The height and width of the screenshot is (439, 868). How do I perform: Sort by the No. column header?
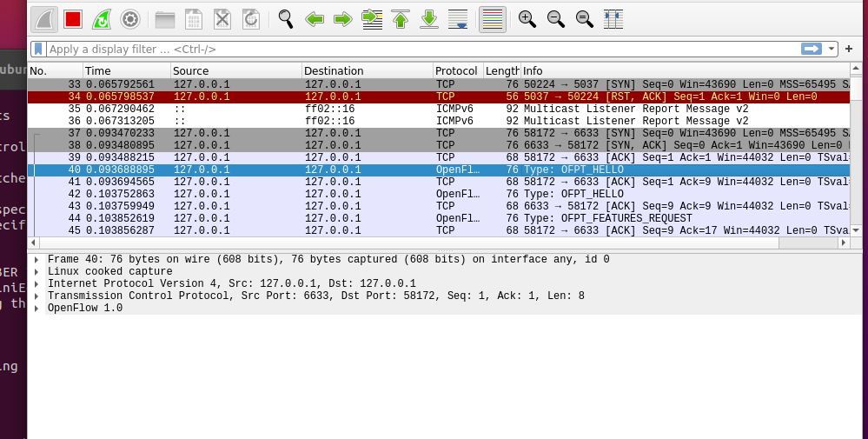coord(55,71)
